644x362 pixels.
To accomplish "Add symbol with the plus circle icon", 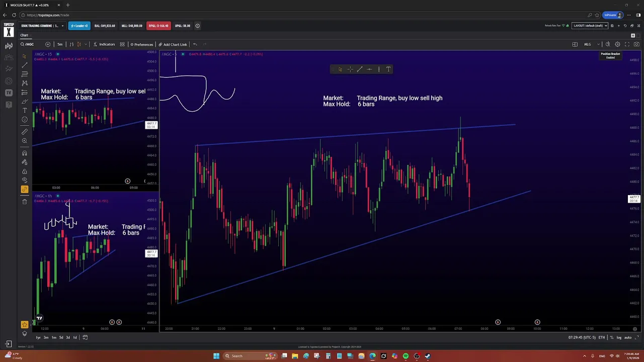I will coord(48,44).
